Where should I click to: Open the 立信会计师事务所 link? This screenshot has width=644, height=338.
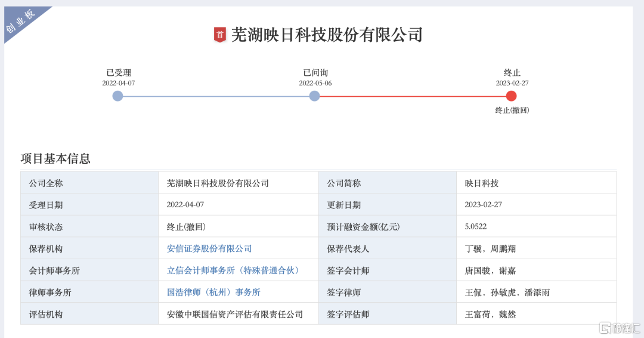[x=233, y=271]
